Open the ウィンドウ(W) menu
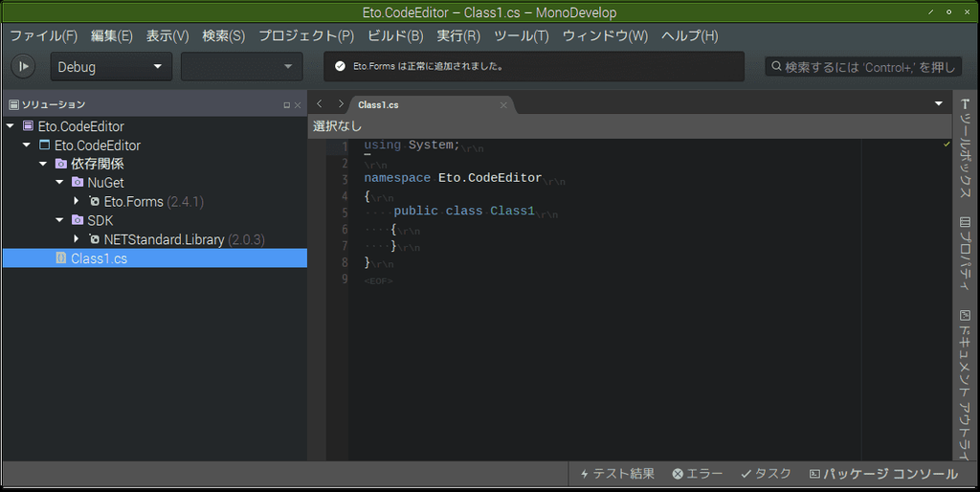 pyautogui.click(x=605, y=35)
